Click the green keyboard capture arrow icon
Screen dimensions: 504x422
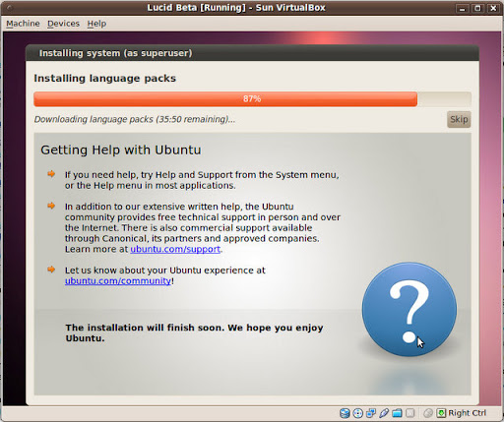[x=441, y=413]
